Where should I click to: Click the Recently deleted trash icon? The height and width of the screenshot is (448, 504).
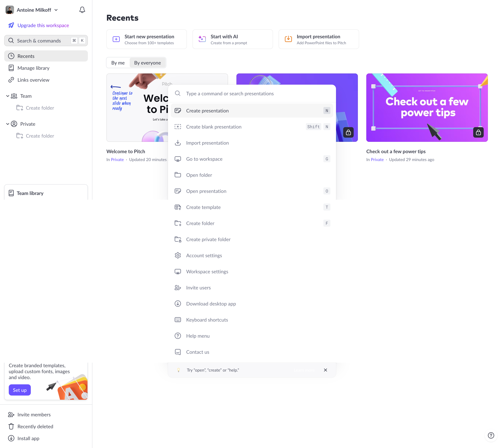pyautogui.click(x=11, y=426)
